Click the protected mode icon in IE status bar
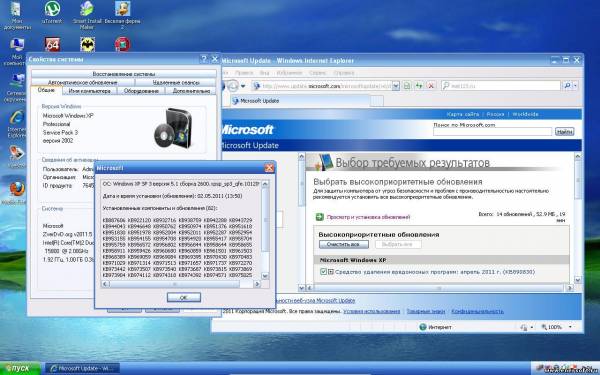The height and width of the screenshot is (375, 600). [x=524, y=327]
